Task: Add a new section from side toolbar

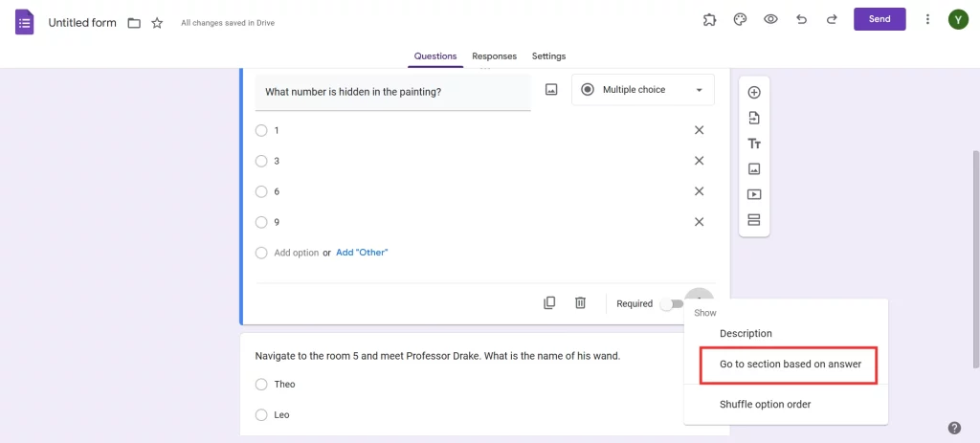Action: pyautogui.click(x=754, y=220)
